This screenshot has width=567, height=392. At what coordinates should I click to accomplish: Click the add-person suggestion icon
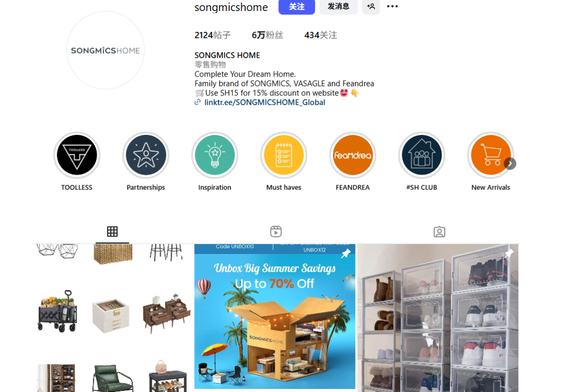371,6
